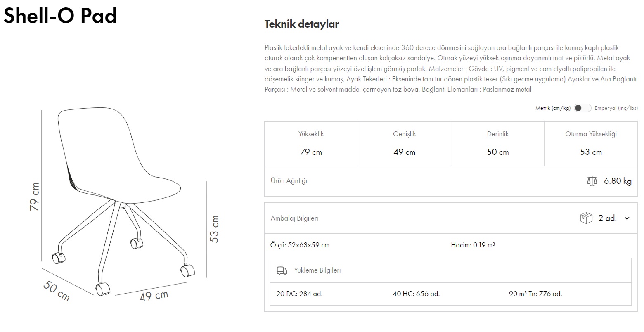The image size is (644, 332).
Task: Expand the 2 ad. packaging dropdown chevron
Action: (x=627, y=218)
